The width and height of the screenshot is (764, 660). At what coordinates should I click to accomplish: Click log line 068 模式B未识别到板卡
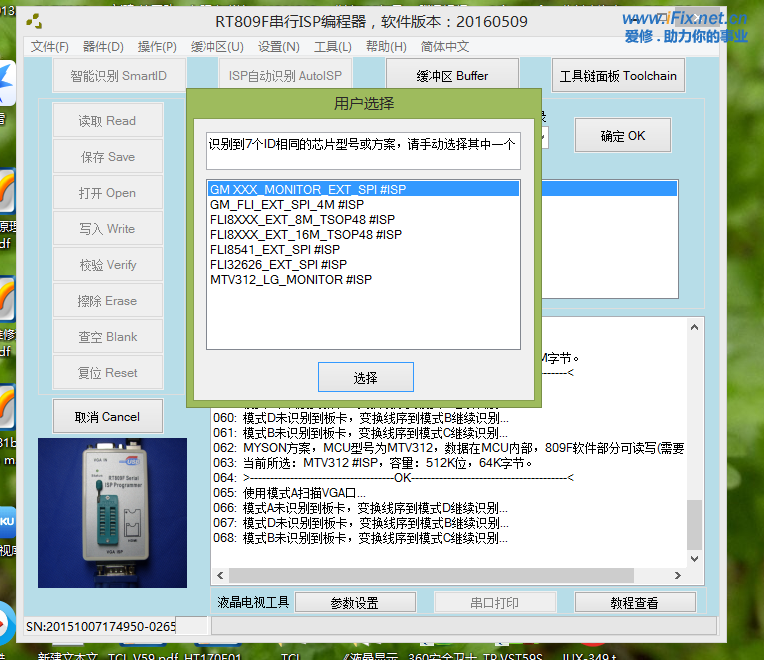tap(361, 538)
